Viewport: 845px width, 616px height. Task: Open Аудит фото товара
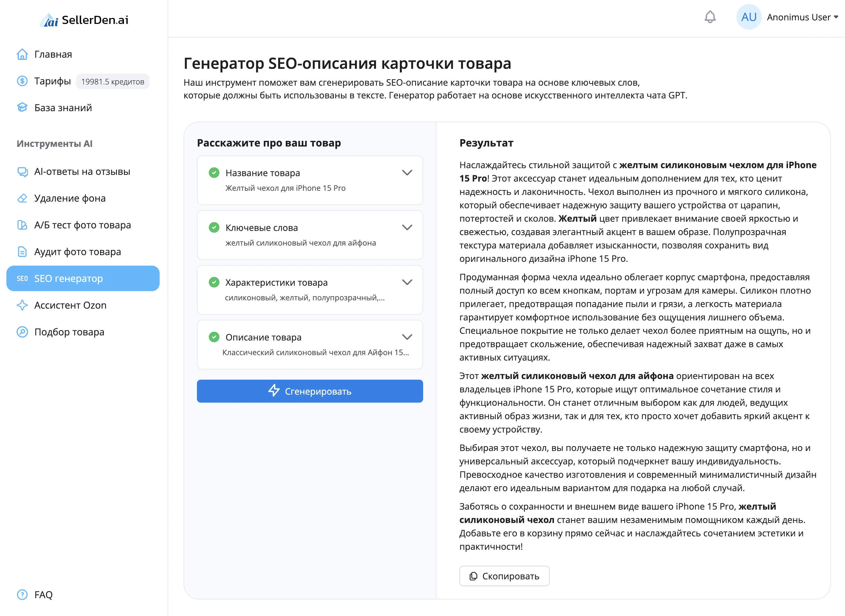pyautogui.click(x=78, y=252)
